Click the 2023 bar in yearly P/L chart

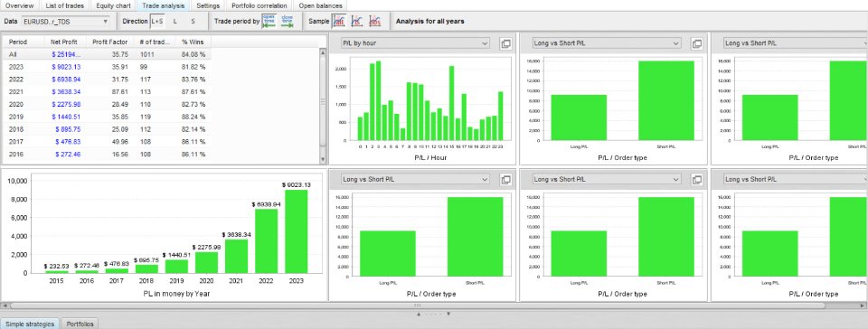click(297, 231)
